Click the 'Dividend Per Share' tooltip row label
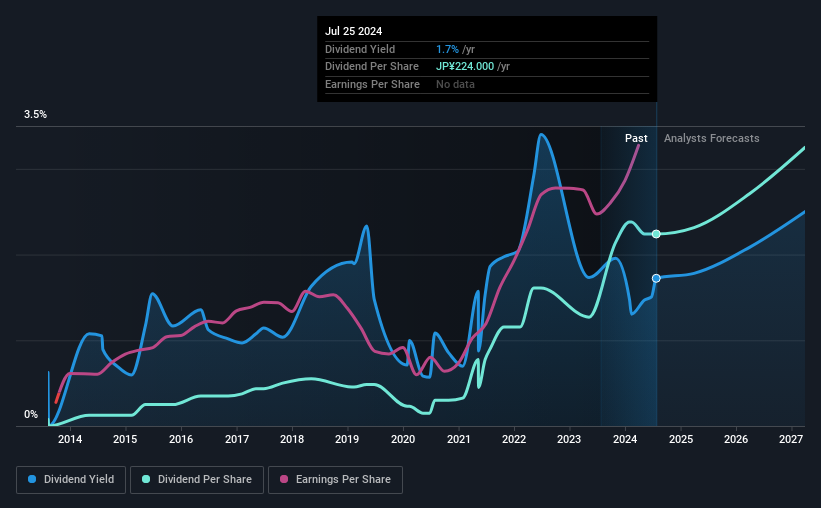This screenshot has width=821, height=508. tap(372, 67)
